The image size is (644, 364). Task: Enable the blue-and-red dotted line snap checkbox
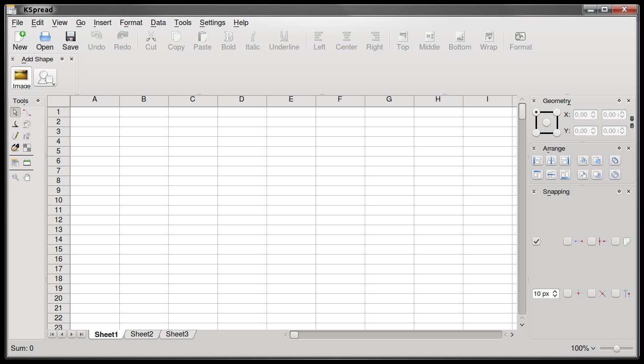pyautogui.click(x=567, y=241)
